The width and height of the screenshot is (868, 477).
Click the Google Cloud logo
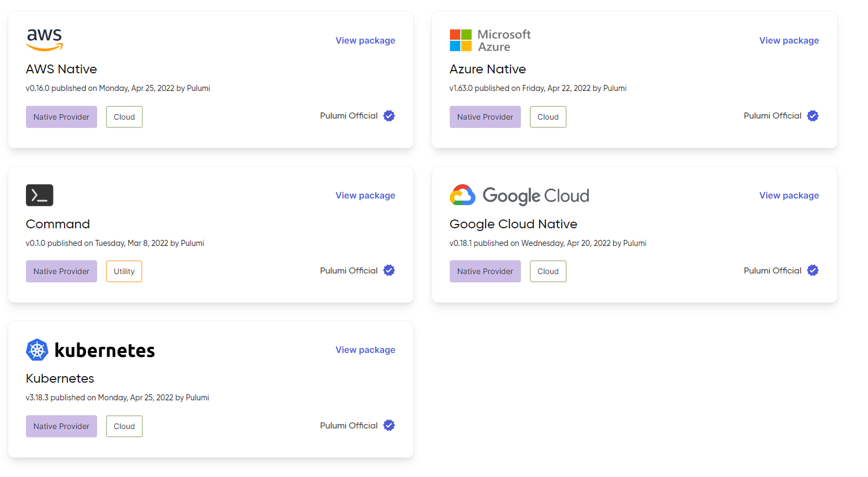(519, 195)
